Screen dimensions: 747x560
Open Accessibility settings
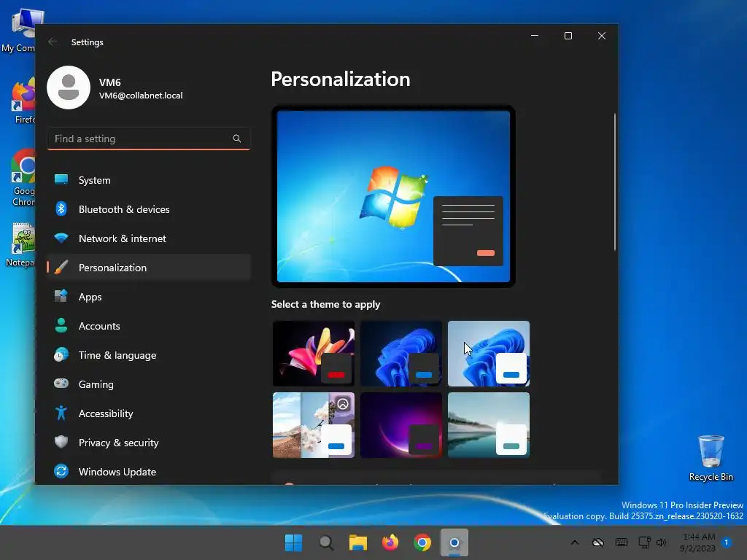(x=149, y=413)
